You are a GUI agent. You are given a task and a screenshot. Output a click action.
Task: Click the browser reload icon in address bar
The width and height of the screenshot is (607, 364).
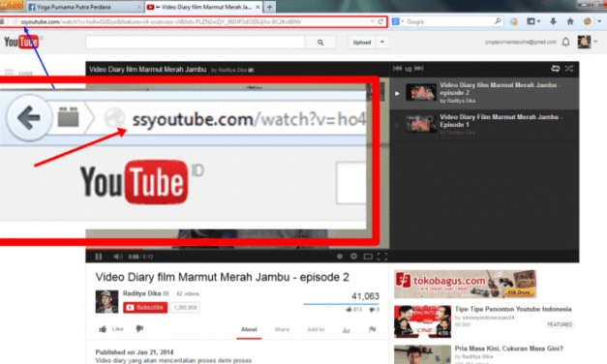[380, 21]
